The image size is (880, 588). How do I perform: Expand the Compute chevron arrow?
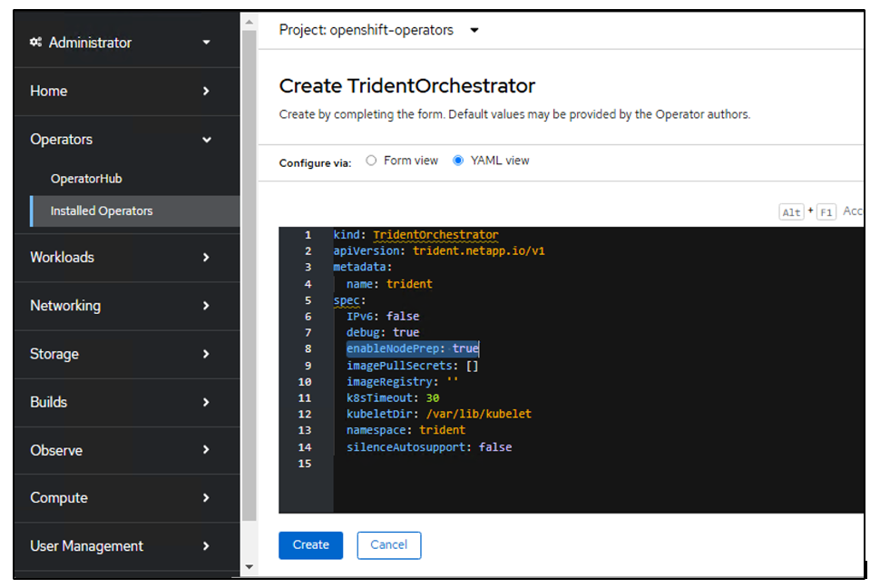click(206, 498)
